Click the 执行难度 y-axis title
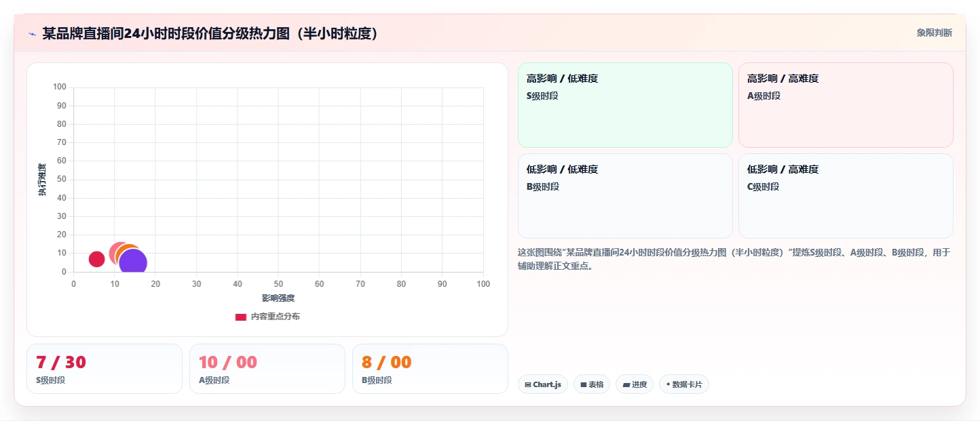This screenshot has height=421, width=980. coord(42,180)
